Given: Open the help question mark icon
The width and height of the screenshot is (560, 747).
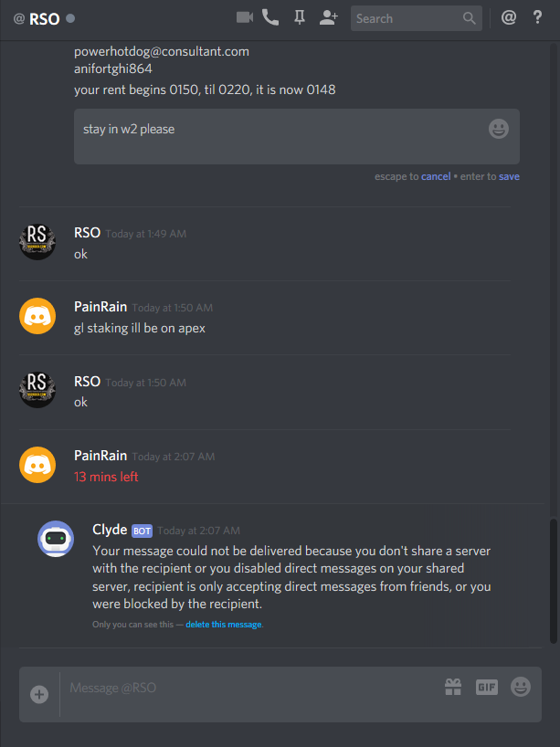Looking at the screenshot, I should pyautogui.click(x=537, y=18).
